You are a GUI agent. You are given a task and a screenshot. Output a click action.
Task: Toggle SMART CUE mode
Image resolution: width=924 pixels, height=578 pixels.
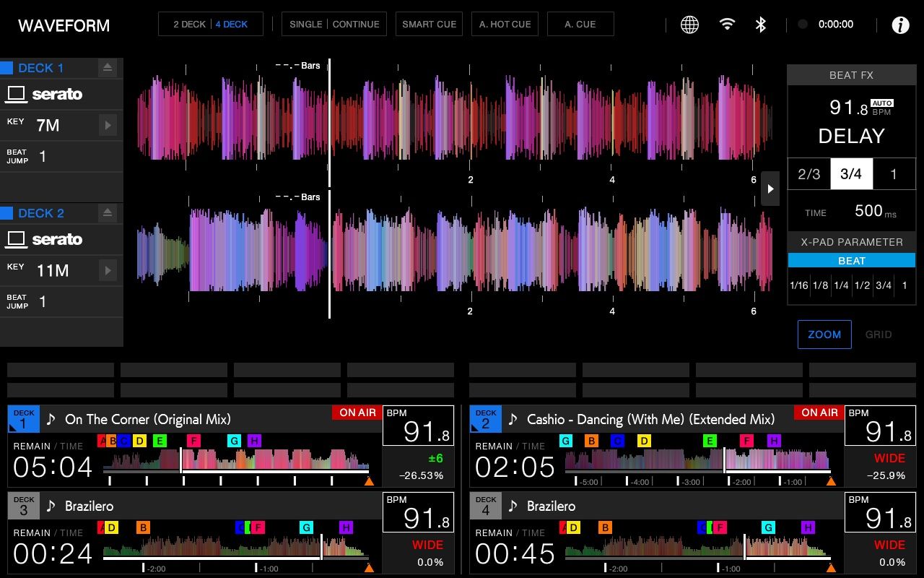[429, 25]
